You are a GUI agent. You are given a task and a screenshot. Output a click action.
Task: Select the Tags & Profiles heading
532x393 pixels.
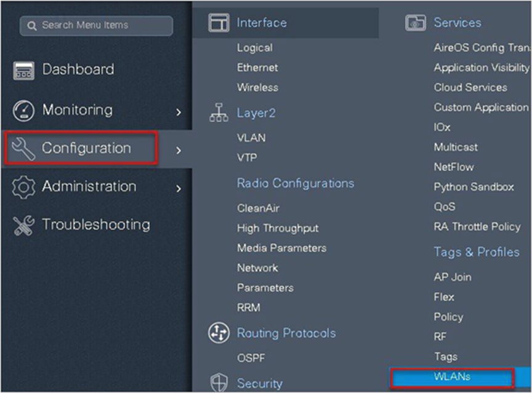click(477, 252)
